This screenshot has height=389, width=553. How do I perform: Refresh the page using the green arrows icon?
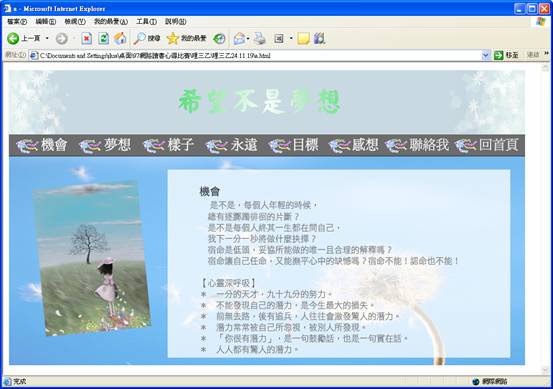point(103,38)
